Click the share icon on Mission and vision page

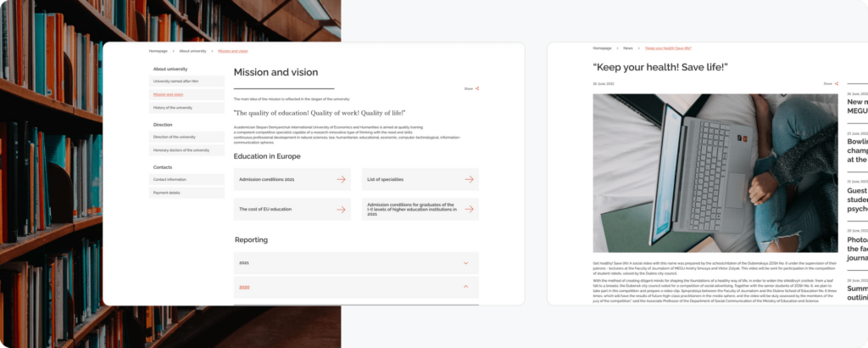click(x=477, y=88)
